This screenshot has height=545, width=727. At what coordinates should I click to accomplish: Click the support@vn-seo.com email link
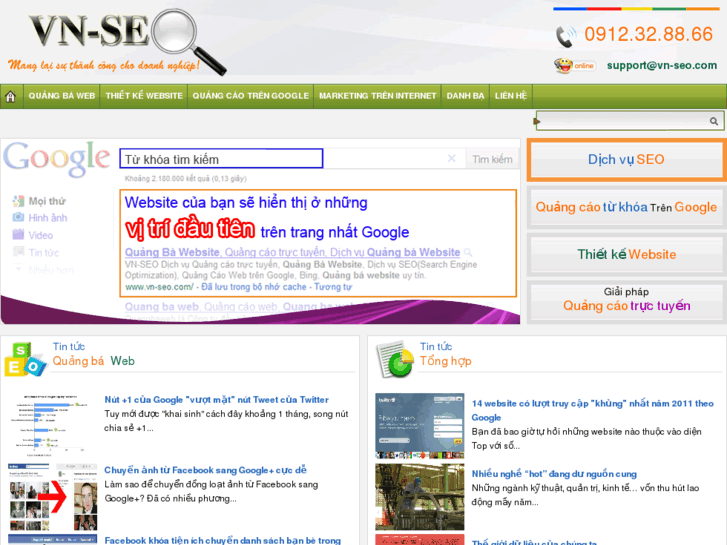(x=662, y=65)
